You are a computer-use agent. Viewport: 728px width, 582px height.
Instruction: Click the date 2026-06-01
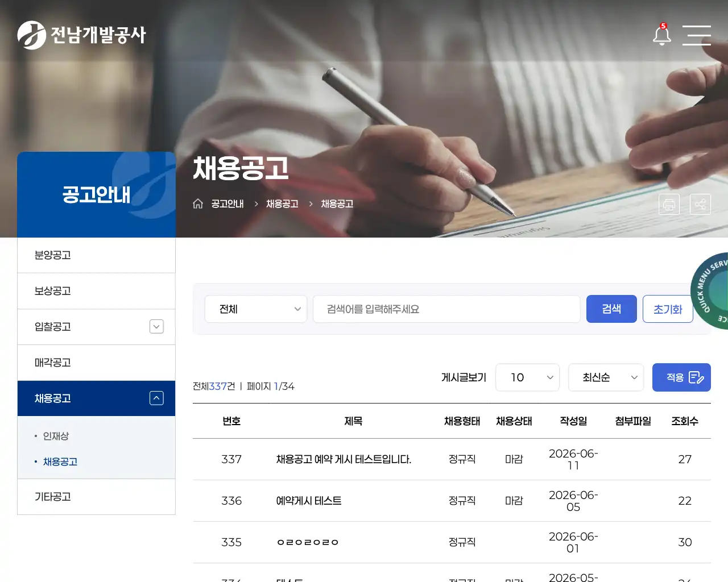tap(573, 542)
